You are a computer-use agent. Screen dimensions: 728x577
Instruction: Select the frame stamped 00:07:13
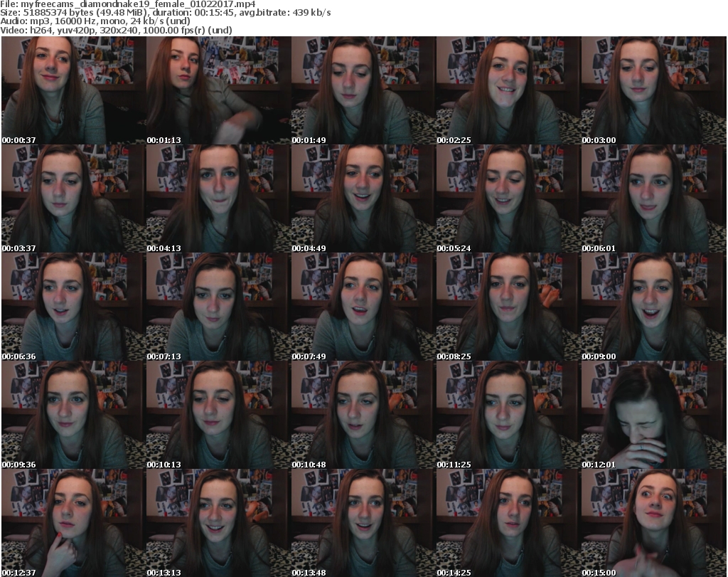tap(219, 307)
